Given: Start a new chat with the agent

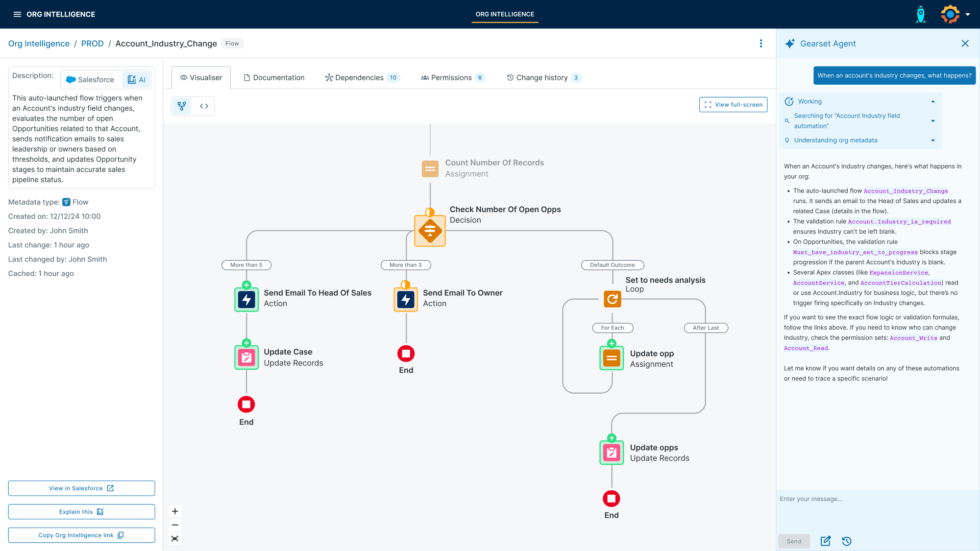Looking at the screenshot, I should [x=826, y=541].
